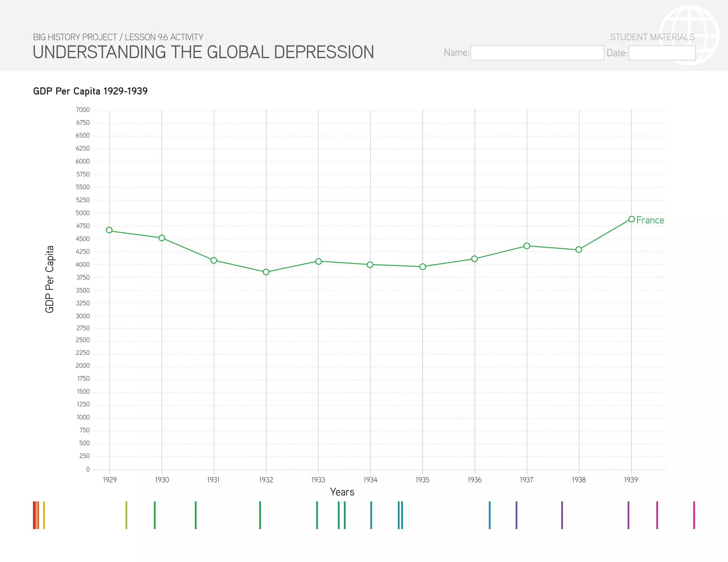Click the leftmost red color bar
The image size is (728, 562).
pyautogui.click(x=34, y=515)
